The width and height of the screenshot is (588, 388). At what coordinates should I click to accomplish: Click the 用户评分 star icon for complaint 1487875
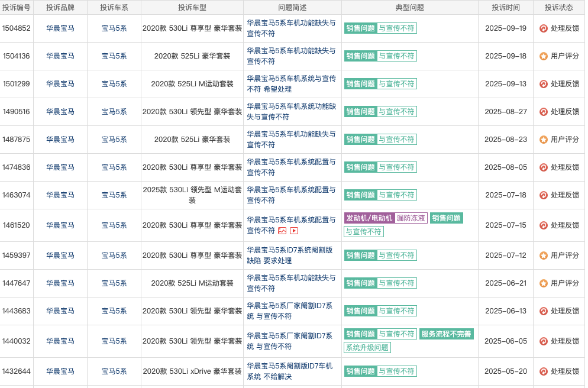543,140
